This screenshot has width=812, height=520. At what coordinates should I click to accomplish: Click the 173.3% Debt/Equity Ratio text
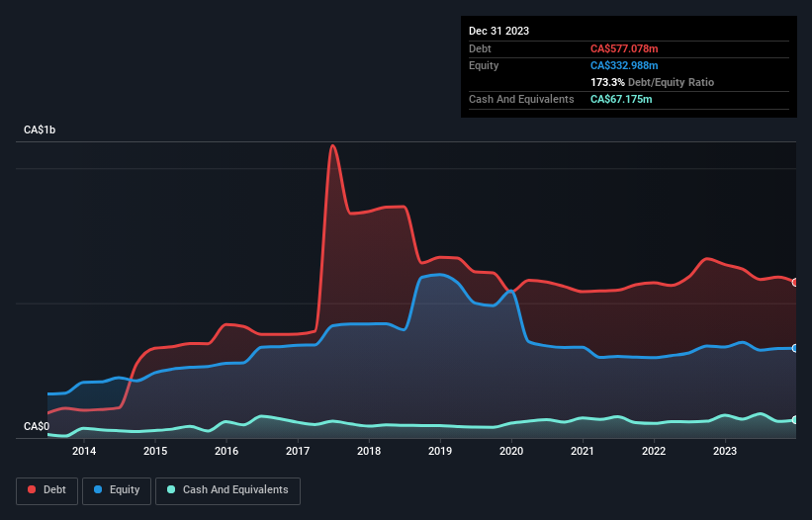point(652,82)
